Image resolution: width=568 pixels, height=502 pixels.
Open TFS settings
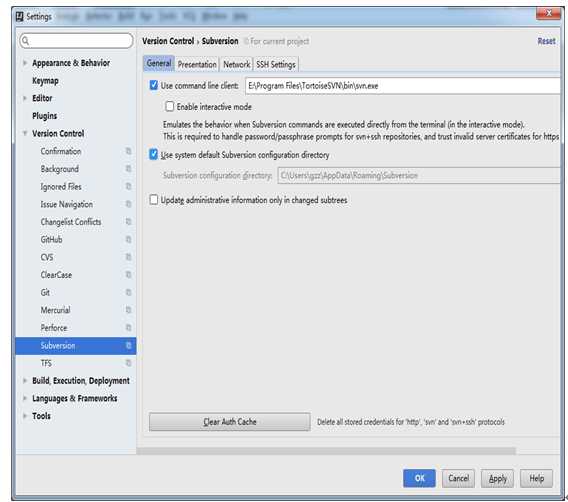coord(46,363)
